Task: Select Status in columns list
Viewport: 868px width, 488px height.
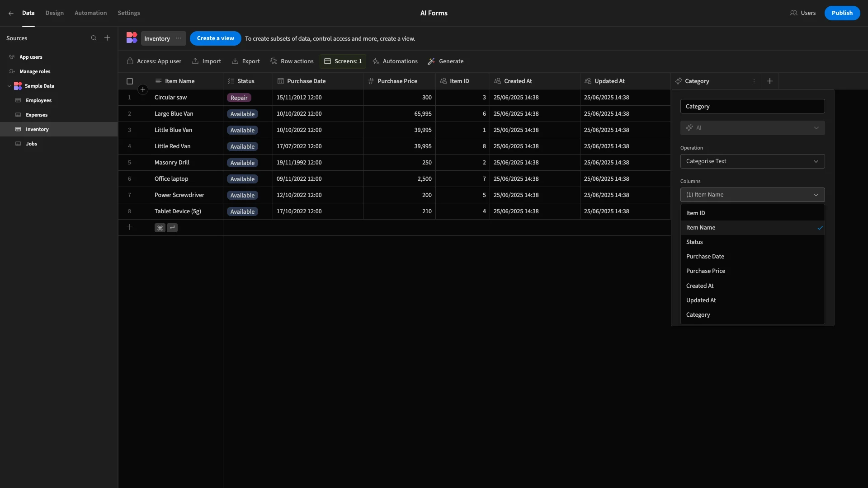Action: [752, 242]
